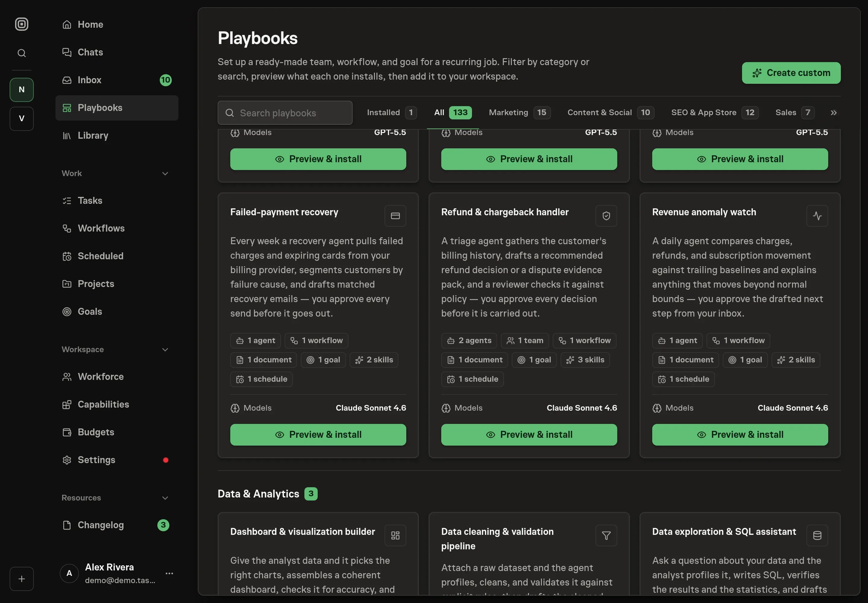Open Data exploration & SQL assistant title
Screen dimensions: 868x603
[724, 532]
